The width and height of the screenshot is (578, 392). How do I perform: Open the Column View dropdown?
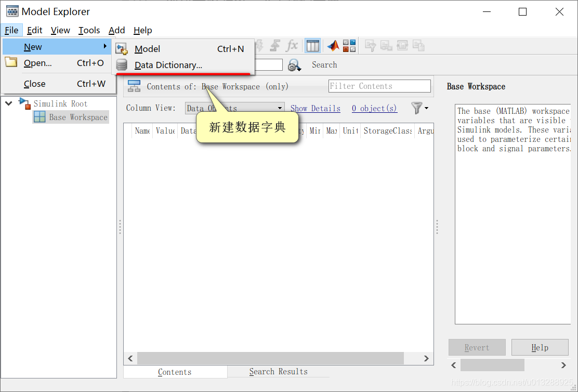coord(235,108)
